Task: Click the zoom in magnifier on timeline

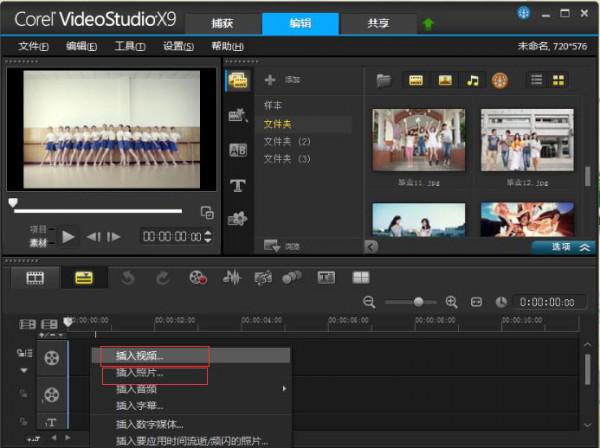Action: tap(451, 301)
